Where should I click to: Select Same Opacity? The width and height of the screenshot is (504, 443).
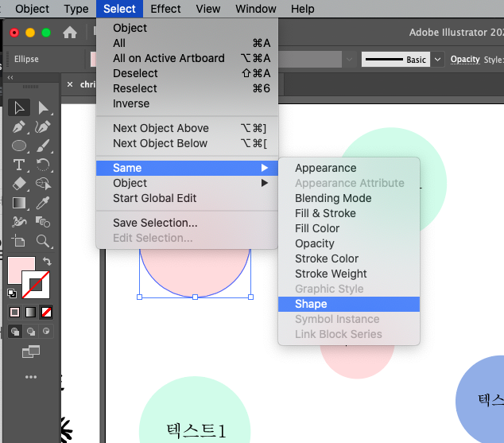click(349, 243)
